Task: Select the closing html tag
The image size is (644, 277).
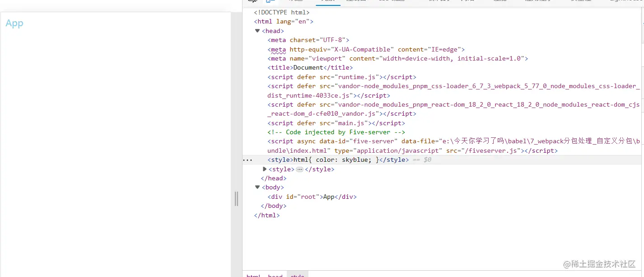Action: pos(267,216)
